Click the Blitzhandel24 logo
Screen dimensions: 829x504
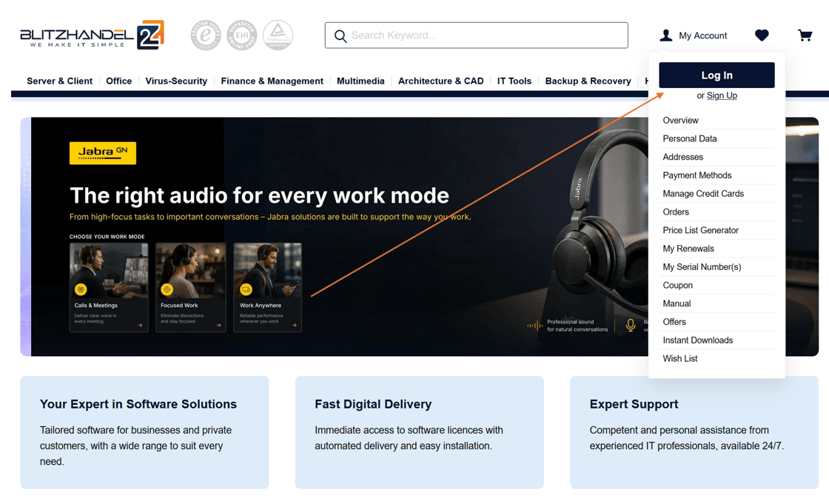pos(92,35)
